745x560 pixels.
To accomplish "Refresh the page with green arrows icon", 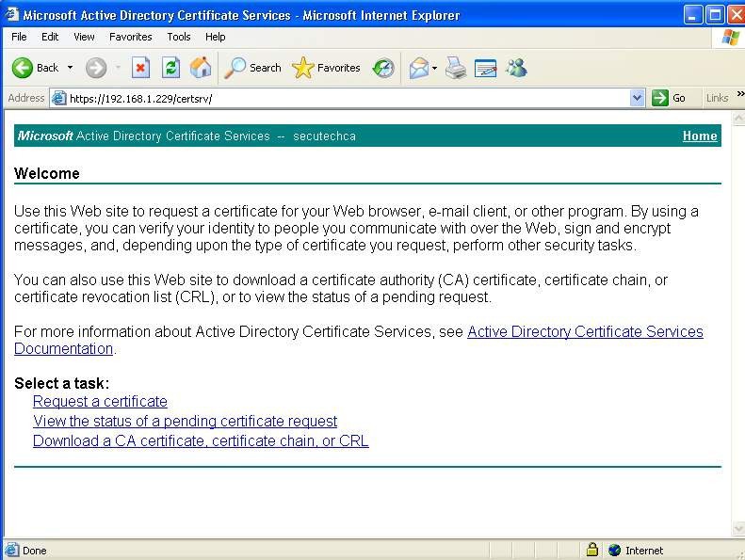I will (x=170, y=68).
